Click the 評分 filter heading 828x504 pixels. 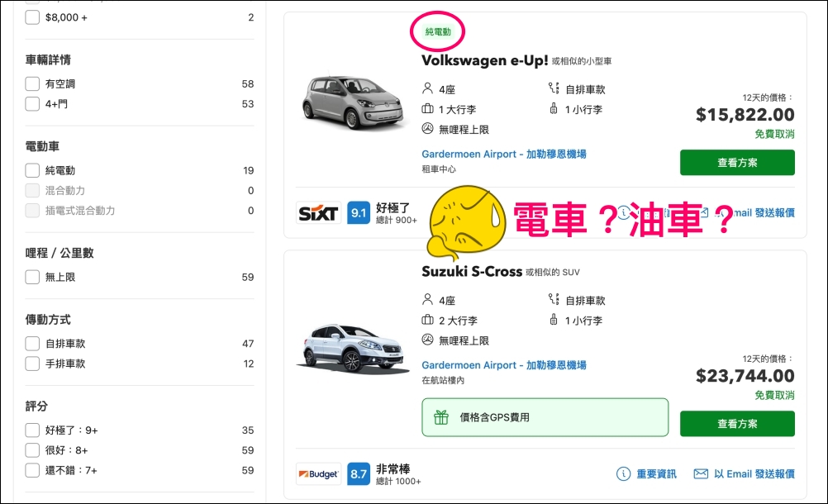click(x=36, y=406)
